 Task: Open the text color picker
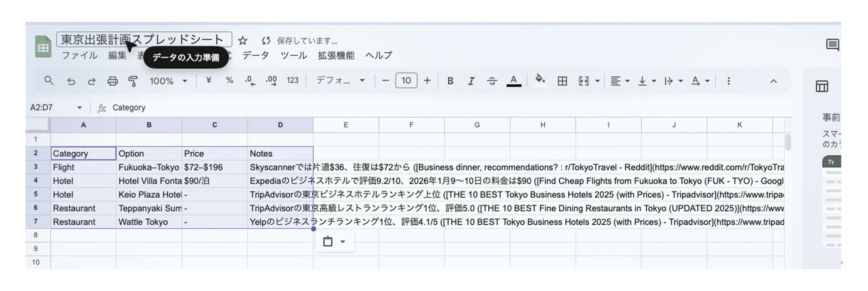pyautogui.click(x=514, y=81)
